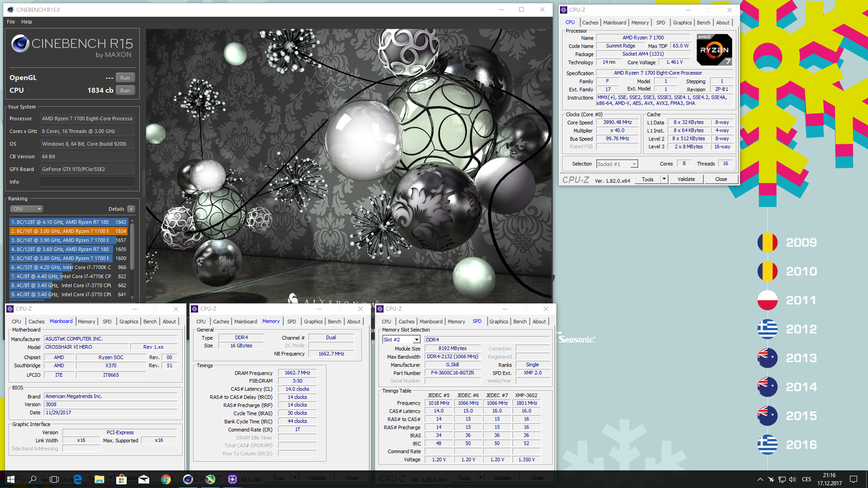
Task: Open CPU tab in Mainboard CPU-Z window
Action: (x=16, y=322)
